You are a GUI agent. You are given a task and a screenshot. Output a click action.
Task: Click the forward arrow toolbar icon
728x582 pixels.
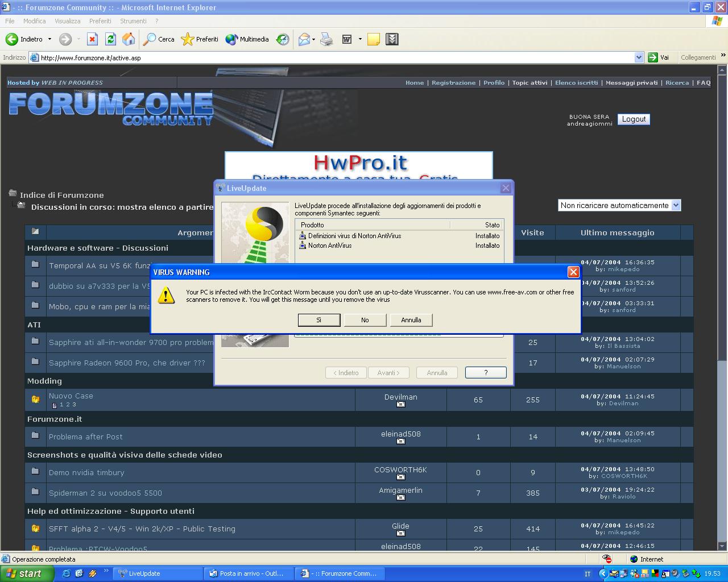[x=65, y=39]
